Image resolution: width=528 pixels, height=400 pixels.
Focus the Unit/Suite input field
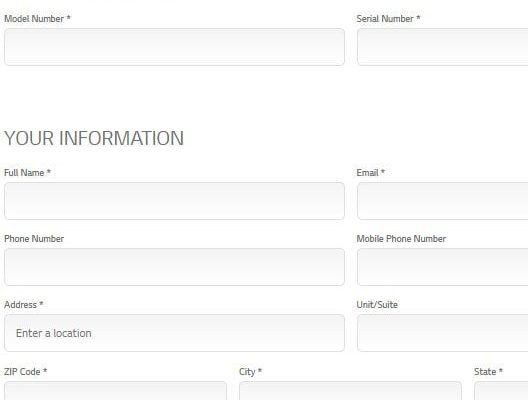point(442,333)
